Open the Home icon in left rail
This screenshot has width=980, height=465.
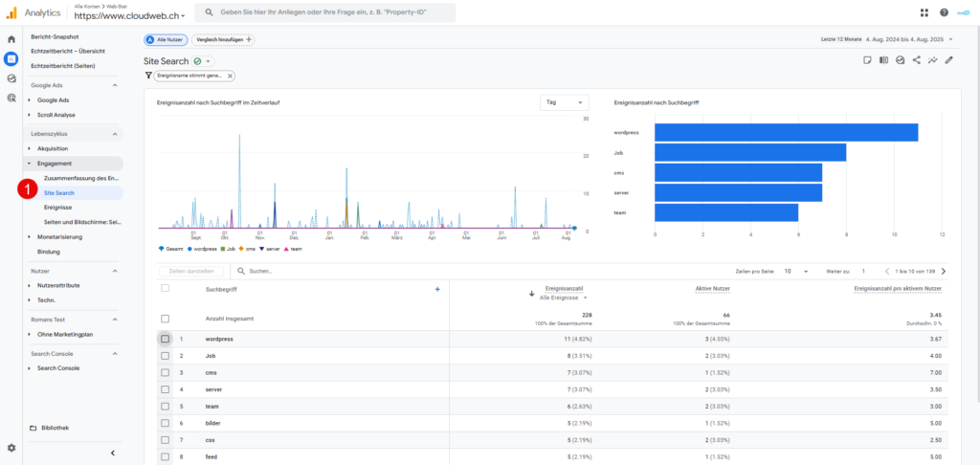11,39
